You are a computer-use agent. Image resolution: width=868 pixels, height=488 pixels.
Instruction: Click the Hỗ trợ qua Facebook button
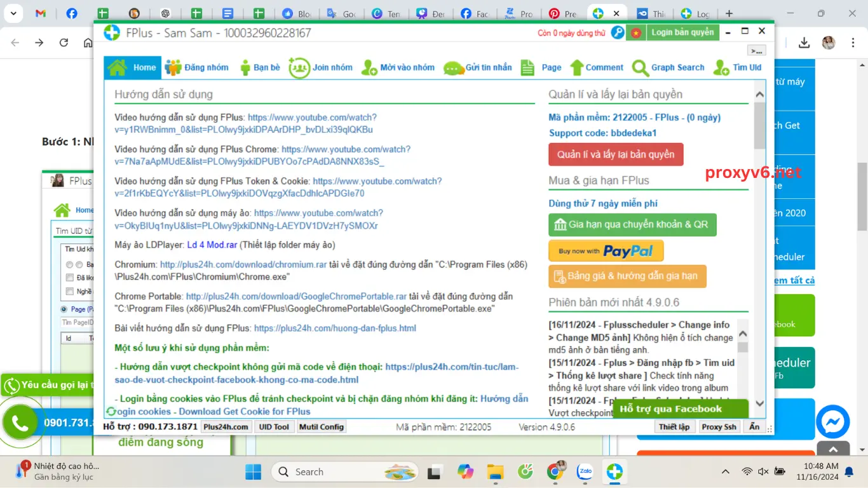(x=680, y=409)
